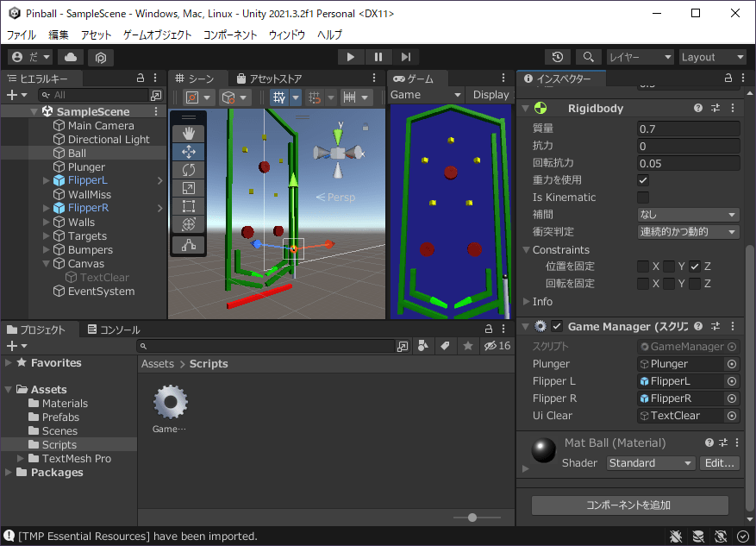The width and height of the screenshot is (756, 546).
Task: Expand the Walls object in Hierarchy
Action: pyautogui.click(x=47, y=223)
